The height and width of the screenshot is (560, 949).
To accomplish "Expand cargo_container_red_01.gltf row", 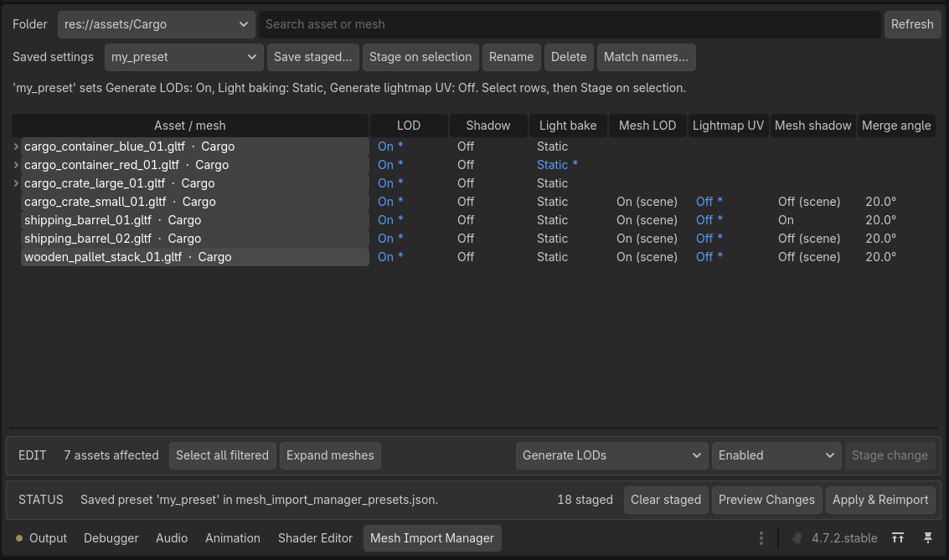I will pos(16,165).
